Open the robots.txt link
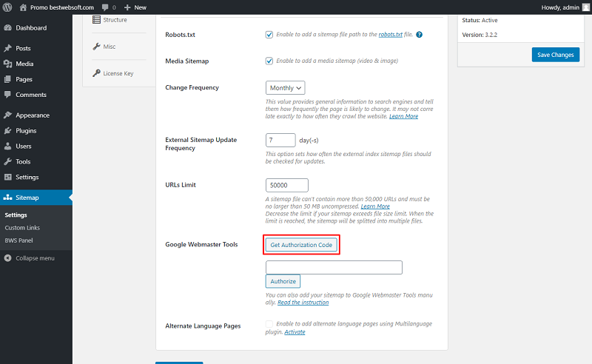 pos(391,34)
